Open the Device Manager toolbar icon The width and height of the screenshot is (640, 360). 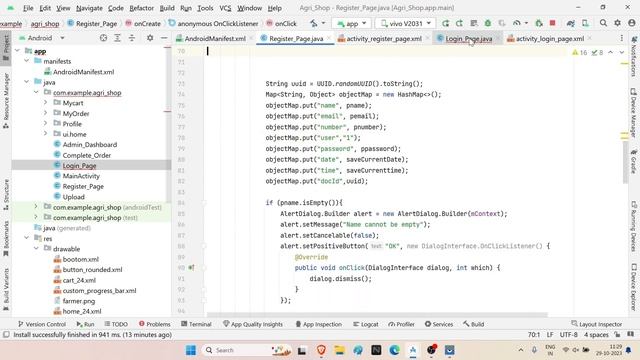click(585, 23)
